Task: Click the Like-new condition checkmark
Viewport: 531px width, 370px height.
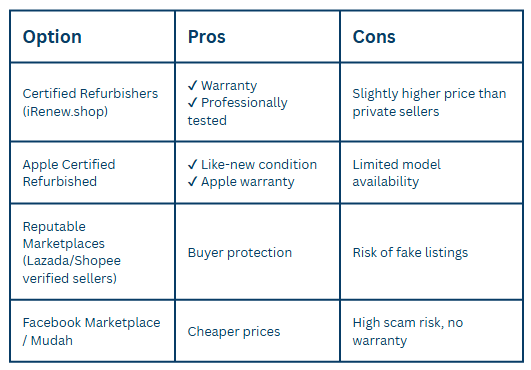Action: coord(192,165)
